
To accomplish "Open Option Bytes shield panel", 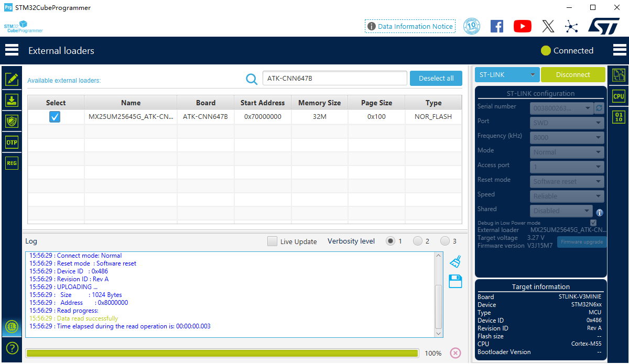I will pos(12,121).
